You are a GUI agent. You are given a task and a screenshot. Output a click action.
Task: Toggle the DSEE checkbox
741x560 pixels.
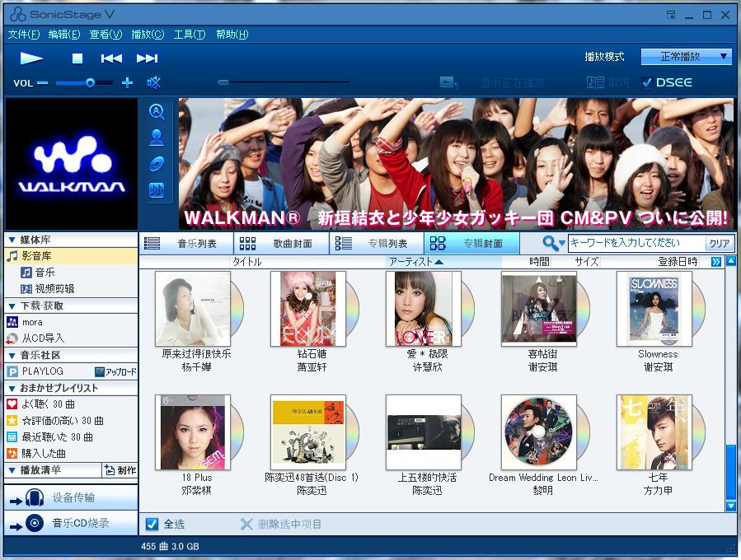point(647,82)
